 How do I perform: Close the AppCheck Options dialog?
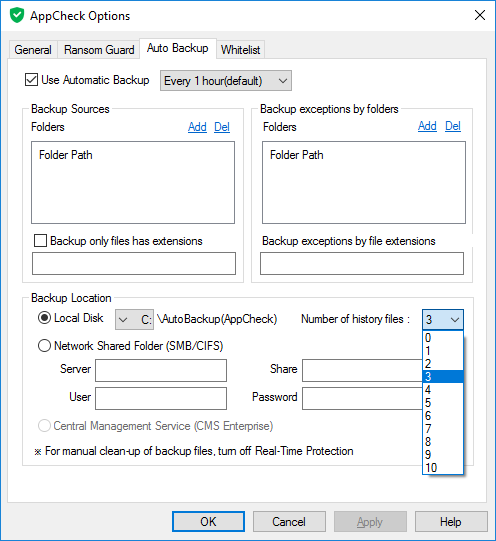coord(480,15)
